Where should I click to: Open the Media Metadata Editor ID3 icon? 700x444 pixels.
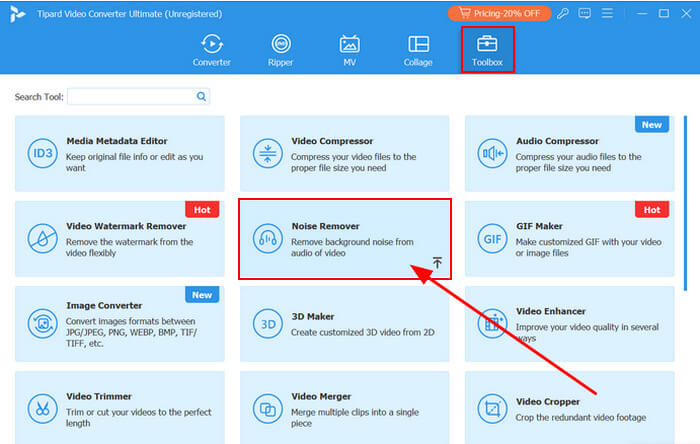43,153
